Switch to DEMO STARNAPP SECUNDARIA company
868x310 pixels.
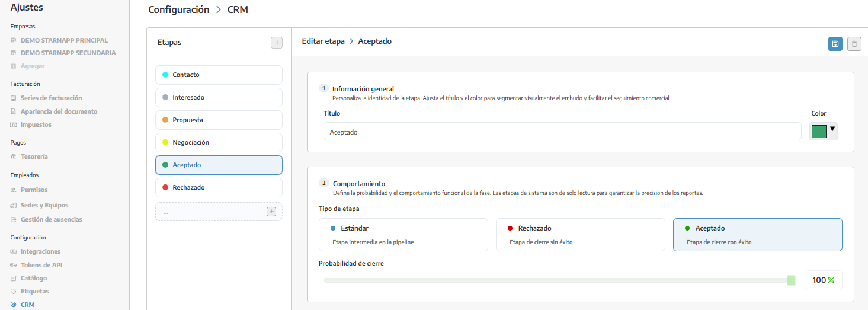(x=68, y=53)
